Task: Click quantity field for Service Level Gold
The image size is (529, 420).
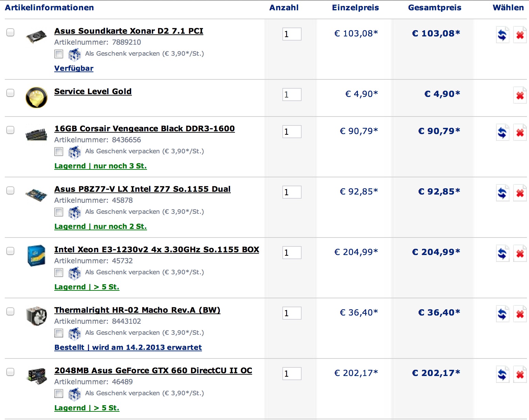Action: [x=292, y=95]
